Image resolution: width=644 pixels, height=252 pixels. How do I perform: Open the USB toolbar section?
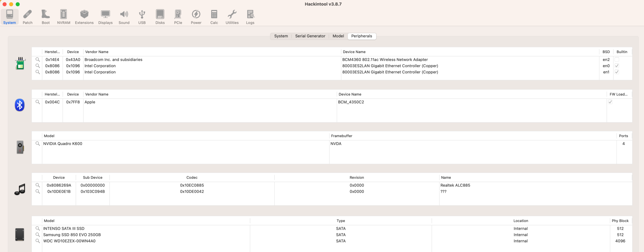coord(142,17)
